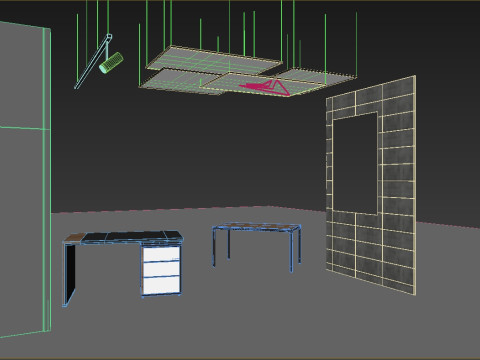Select the blue-framed table in the center
This screenshot has width=480, height=360.
click(x=257, y=246)
